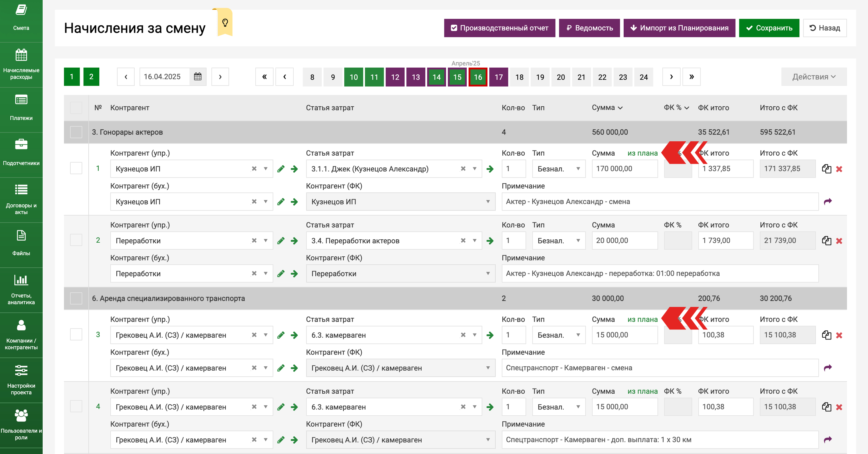
Task: Open the Безнал. type dropdown in row 1
Action: 559,169
